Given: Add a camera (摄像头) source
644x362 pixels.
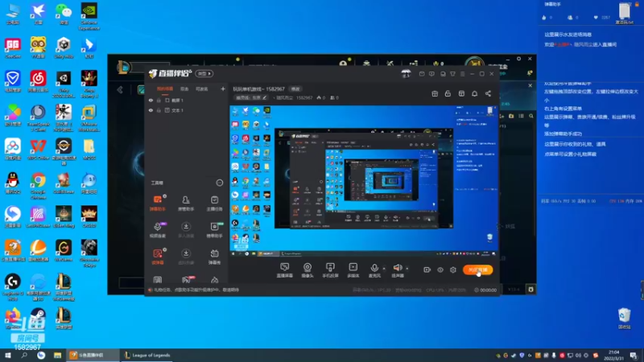Looking at the screenshot, I should point(308,270).
